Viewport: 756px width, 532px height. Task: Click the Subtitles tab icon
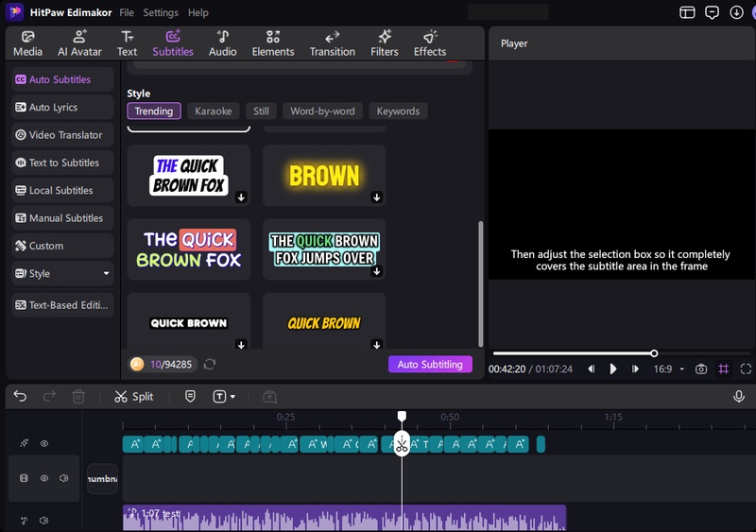pos(173,37)
